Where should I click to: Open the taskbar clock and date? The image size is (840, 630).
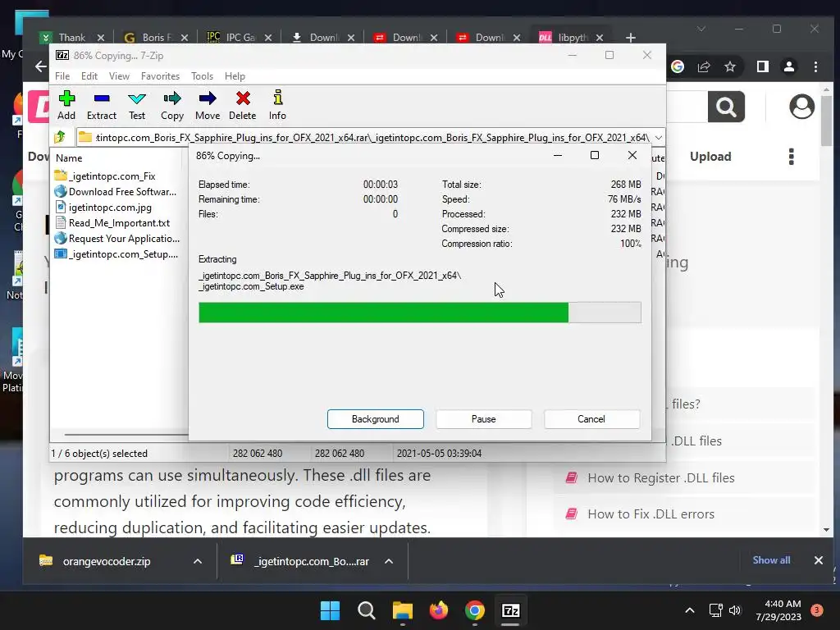[x=778, y=610]
